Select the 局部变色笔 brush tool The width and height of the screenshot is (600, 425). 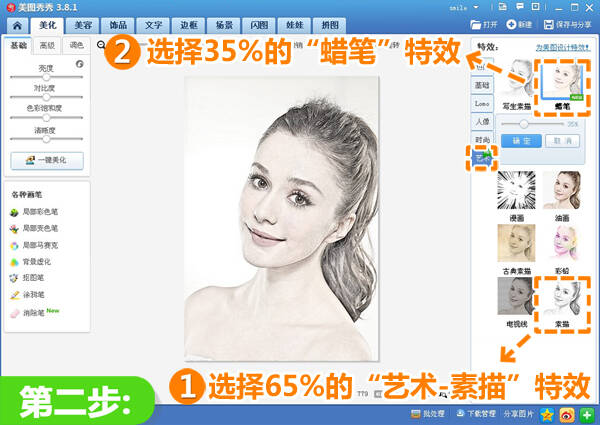[x=34, y=228]
